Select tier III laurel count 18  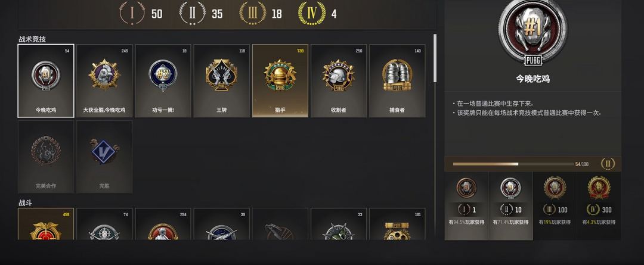261,13
